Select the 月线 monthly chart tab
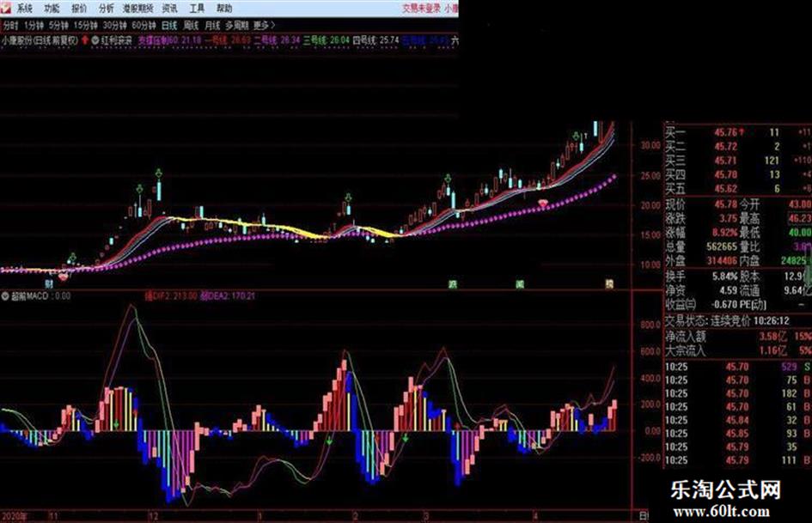The width and height of the screenshot is (812, 523). point(212,25)
